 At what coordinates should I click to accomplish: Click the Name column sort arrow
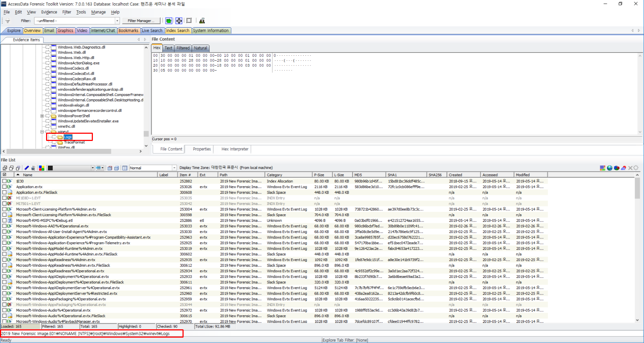18,175
